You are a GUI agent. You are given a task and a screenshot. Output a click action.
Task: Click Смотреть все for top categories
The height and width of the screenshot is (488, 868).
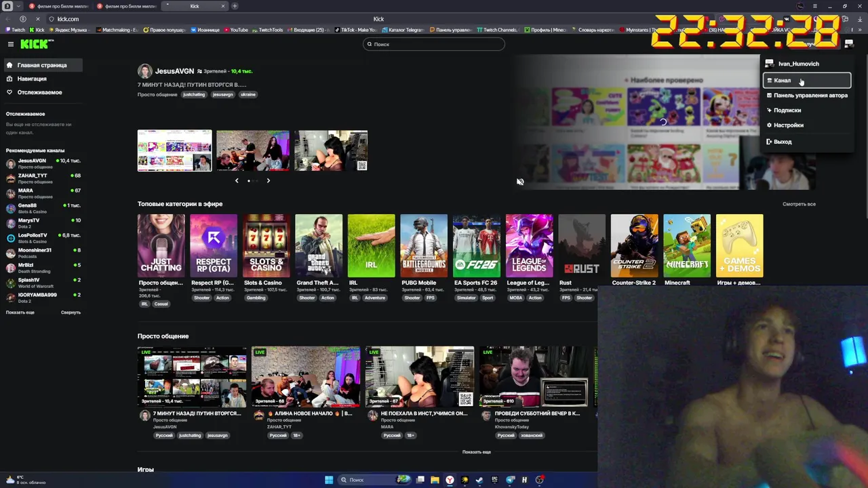pos(799,204)
